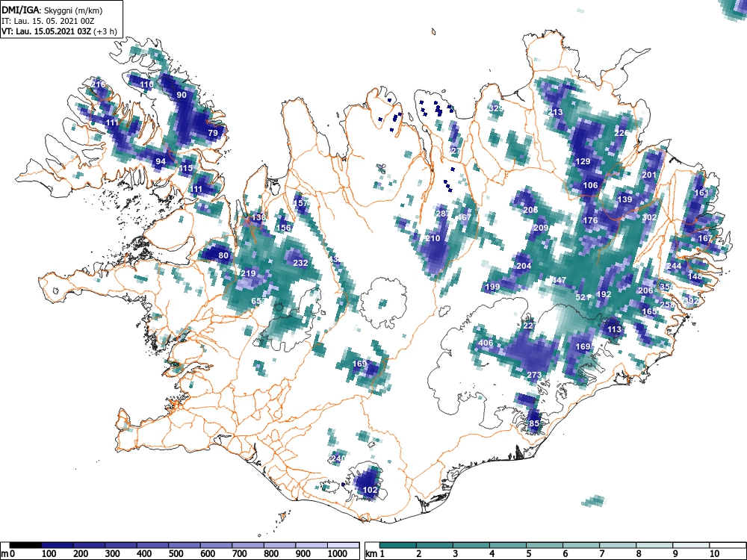Click the visibility value '329' on the map
This screenshot has height=560, width=747.
point(496,108)
